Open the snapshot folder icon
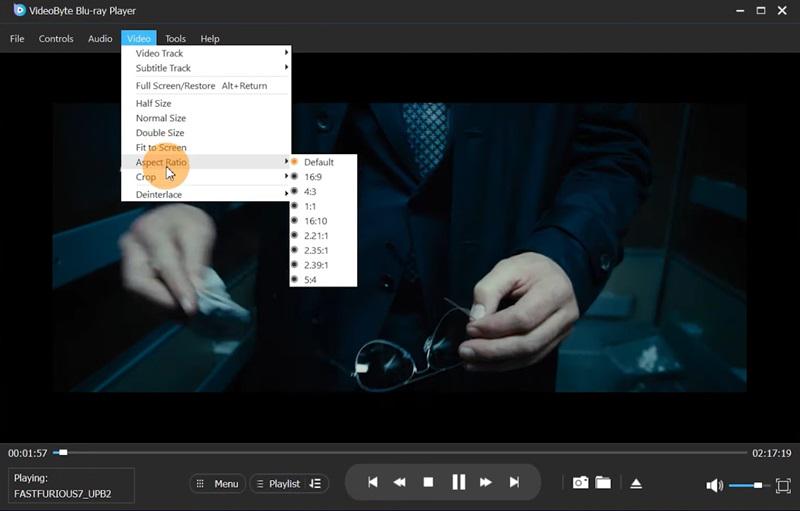This screenshot has width=800, height=511. 603,482
